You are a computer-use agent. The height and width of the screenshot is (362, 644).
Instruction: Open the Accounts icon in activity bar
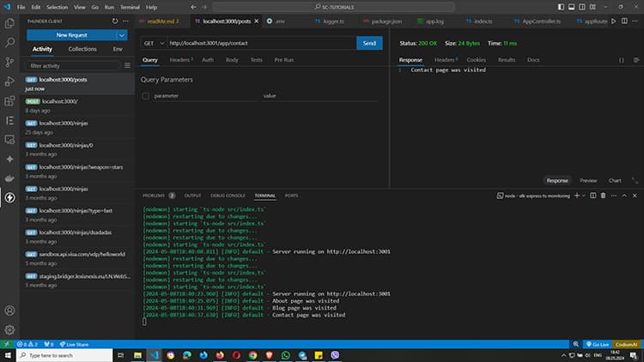9,310
